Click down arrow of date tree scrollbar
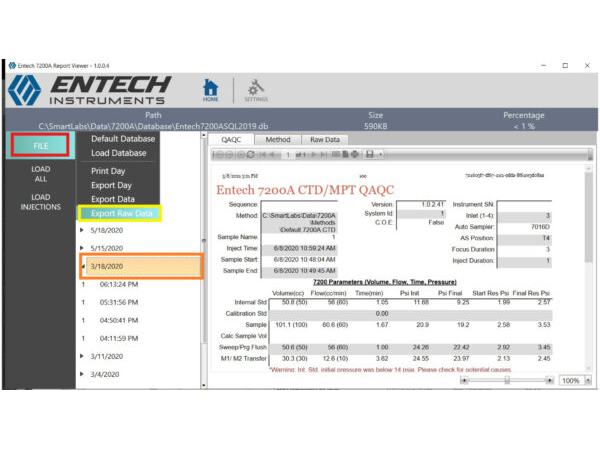The height and width of the screenshot is (450, 600). pyautogui.click(x=204, y=385)
